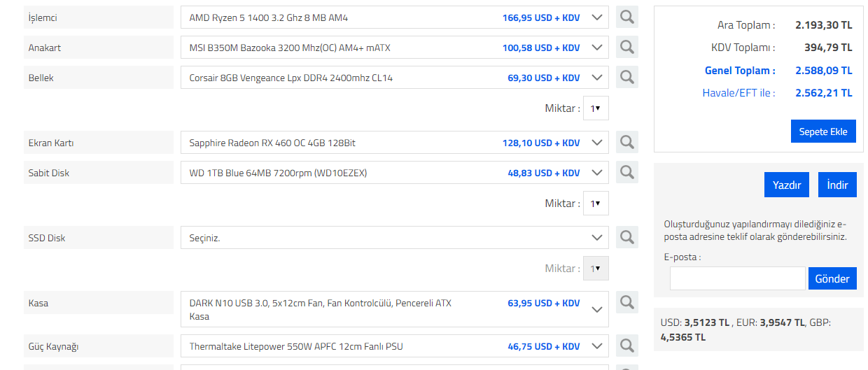The width and height of the screenshot is (868, 370).
Task: Expand the DARK N10 case dropdown
Action: click(395, 309)
